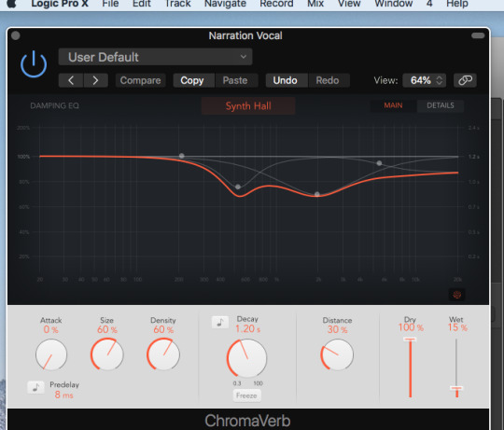The image size is (504, 430).
Task: Open the Logic Pro X menu
Action: pyautogui.click(x=60, y=4)
